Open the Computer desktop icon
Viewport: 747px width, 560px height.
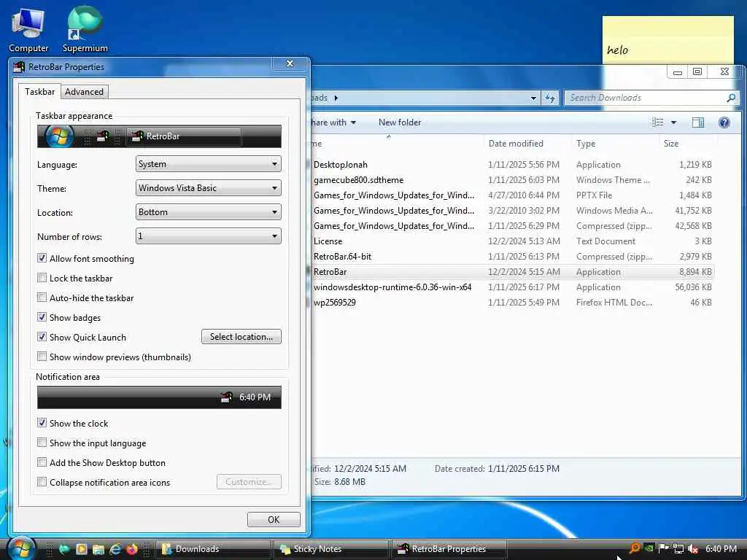28,30
